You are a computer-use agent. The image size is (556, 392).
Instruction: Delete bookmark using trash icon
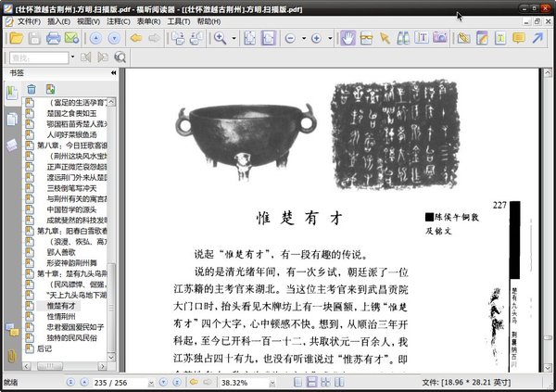pyautogui.click(x=32, y=89)
